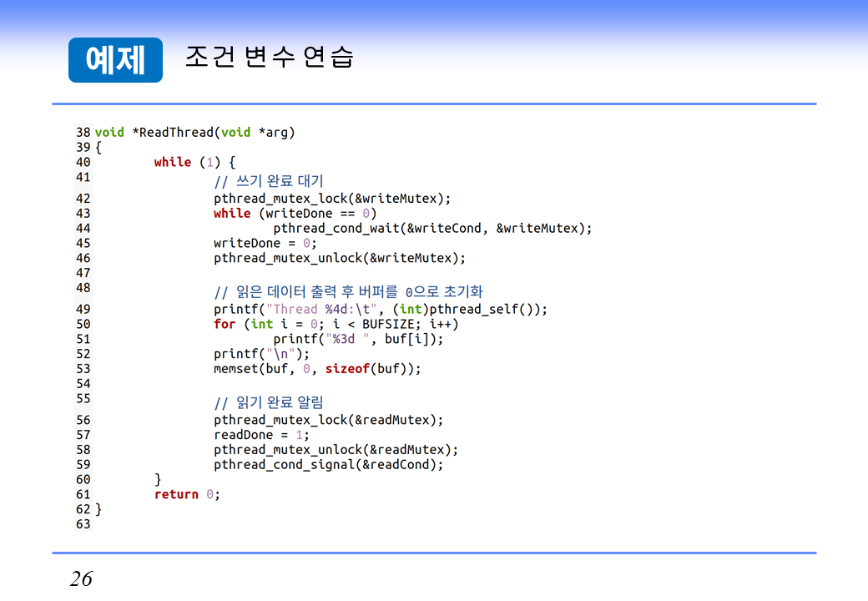The height and width of the screenshot is (601, 868).
Task: Click the pthread_cond_wait(&writeCond, &writeMutex); line
Action: tap(432, 229)
